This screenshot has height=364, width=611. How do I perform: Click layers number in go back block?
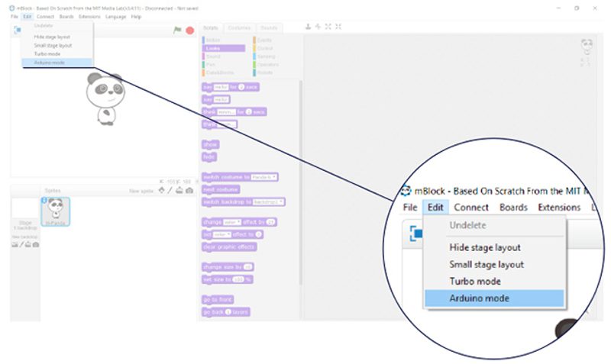(x=228, y=312)
